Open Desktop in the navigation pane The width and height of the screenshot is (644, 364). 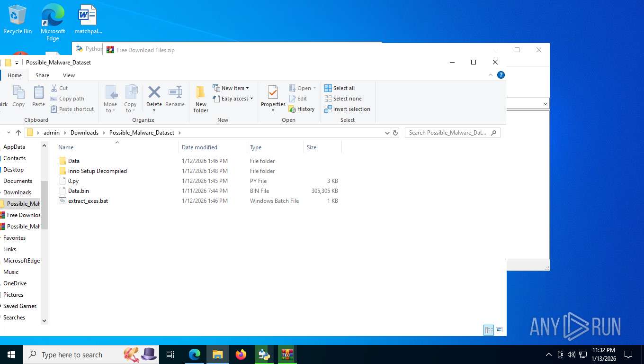13,170
